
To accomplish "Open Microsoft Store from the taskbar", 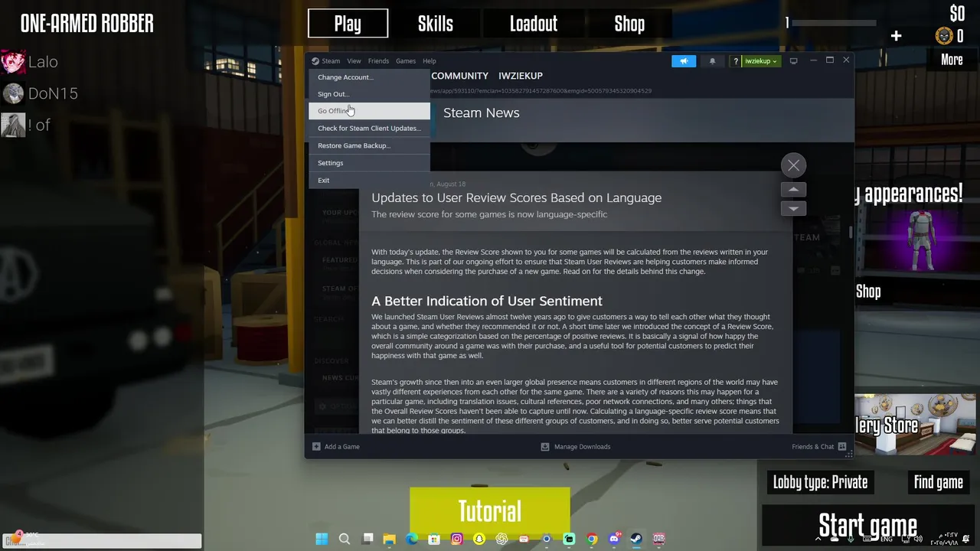I will [434, 539].
